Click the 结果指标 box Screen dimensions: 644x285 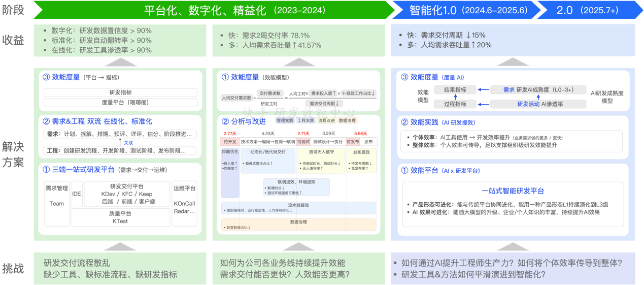tap(455, 90)
